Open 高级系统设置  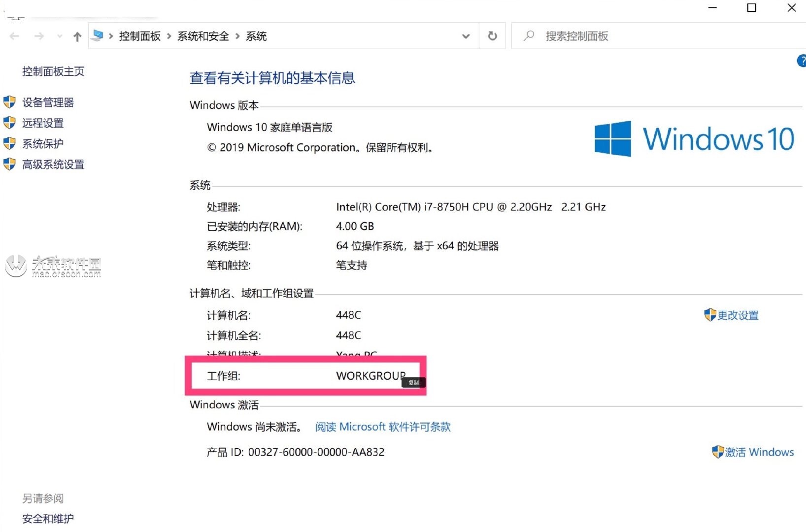click(x=53, y=165)
